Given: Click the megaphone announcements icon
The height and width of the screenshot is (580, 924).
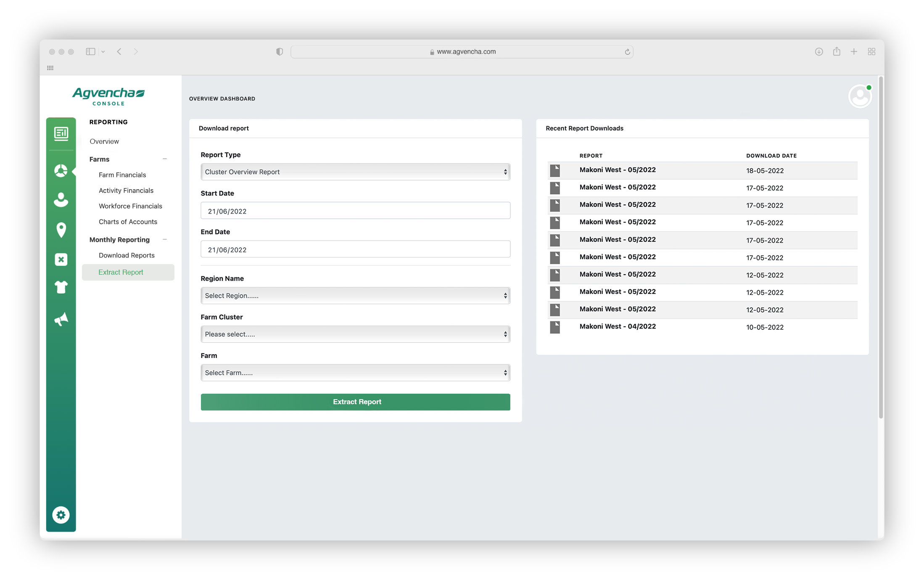Looking at the screenshot, I should pos(61,319).
